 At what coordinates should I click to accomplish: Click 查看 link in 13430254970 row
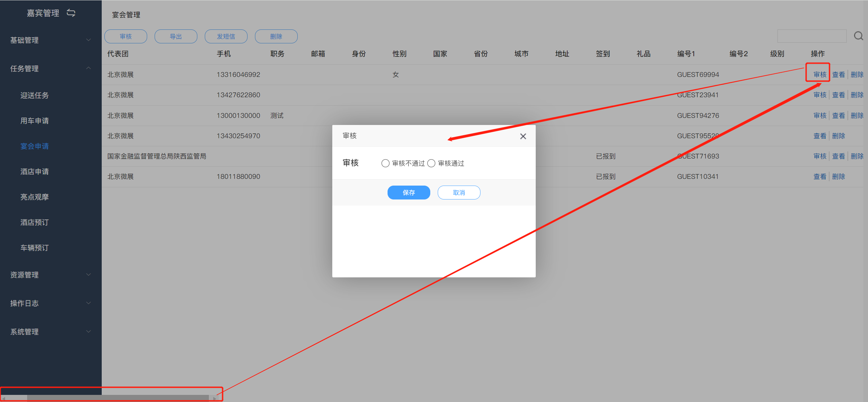tap(820, 136)
